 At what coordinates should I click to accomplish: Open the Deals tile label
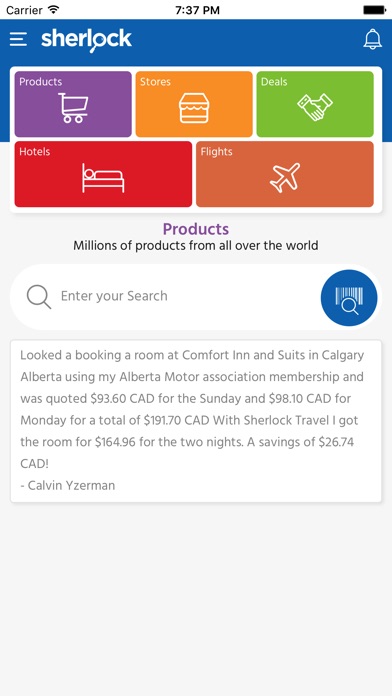pos(274,82)
